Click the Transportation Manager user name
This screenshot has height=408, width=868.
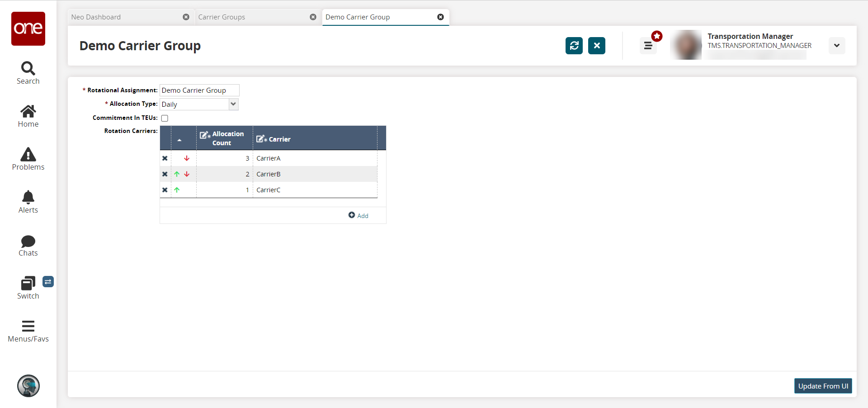[x=750, y=36]
